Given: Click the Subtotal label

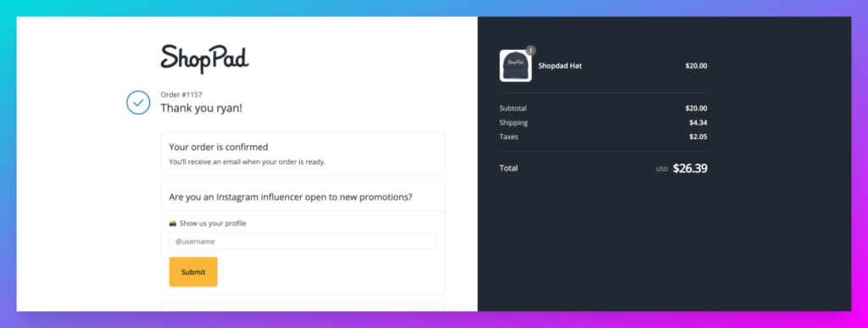Looking at the screenshot, I should 513,108.
